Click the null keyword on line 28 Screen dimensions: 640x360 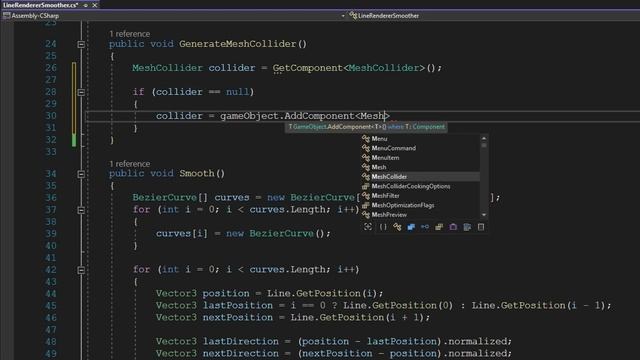[x=238, y=92]
